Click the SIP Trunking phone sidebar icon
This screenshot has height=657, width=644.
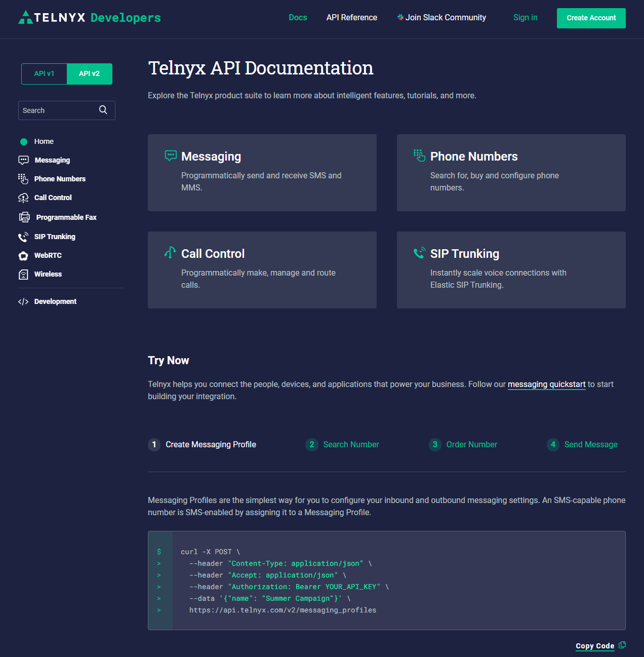[23, 237]
